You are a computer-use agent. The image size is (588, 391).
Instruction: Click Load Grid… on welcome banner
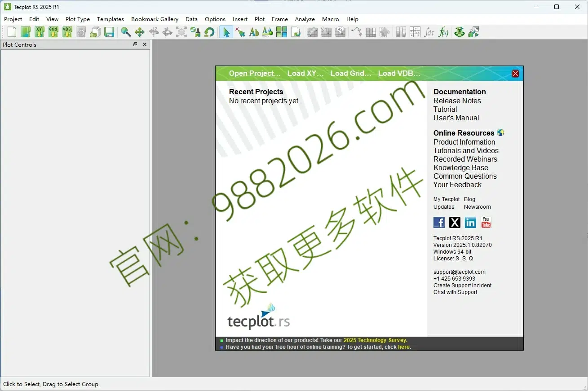[351, 74]
